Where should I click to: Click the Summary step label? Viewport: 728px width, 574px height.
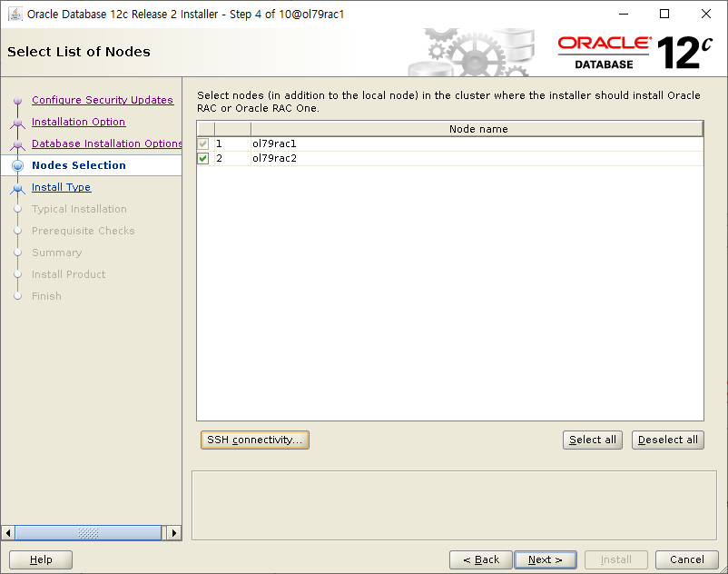(56, 252)
